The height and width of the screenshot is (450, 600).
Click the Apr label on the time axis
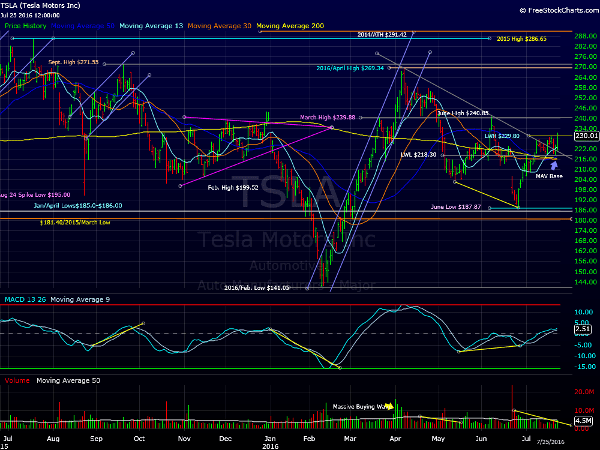395,438
